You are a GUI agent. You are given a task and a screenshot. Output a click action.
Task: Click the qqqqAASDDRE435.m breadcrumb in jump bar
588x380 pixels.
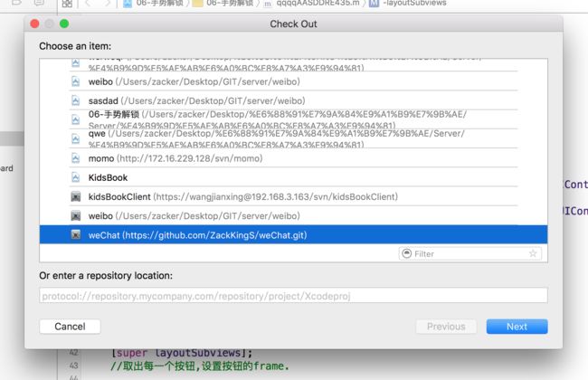312,3
